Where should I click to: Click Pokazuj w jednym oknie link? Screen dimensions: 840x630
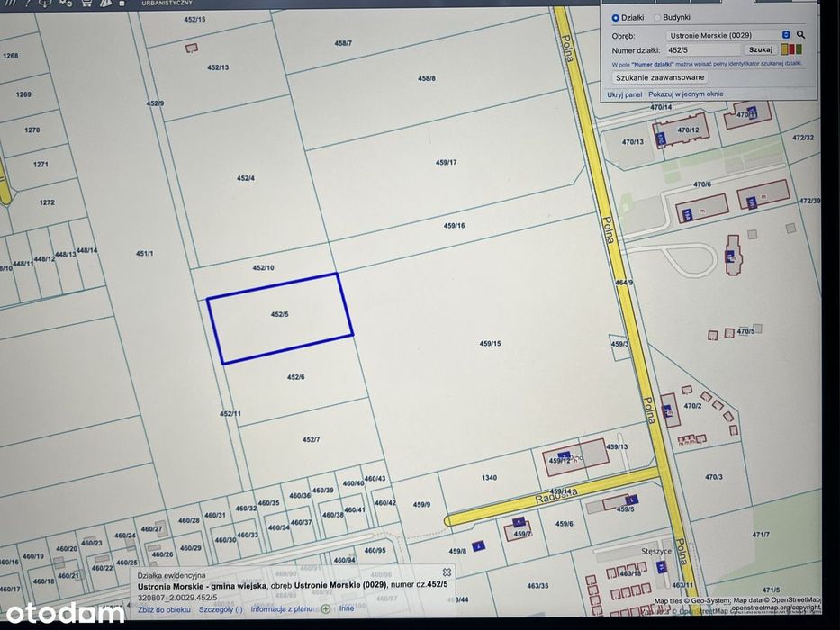tap(686, 94)
